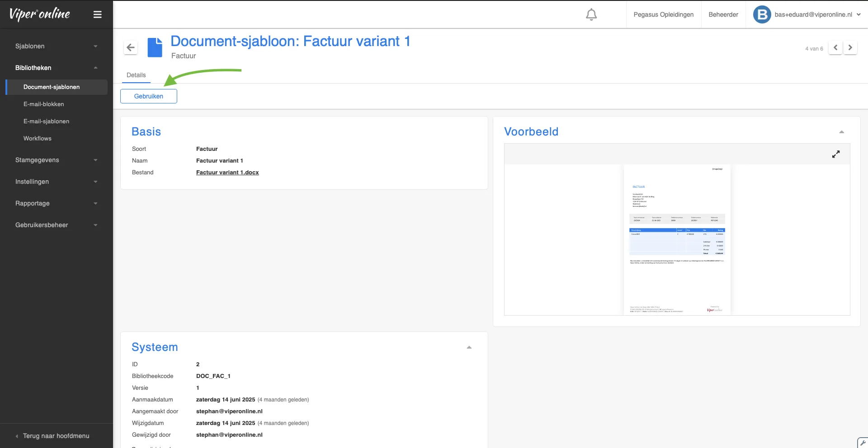The image size is (868, 448).
Task: Open Workflows in the sidebar
Action: coord(38,138)
